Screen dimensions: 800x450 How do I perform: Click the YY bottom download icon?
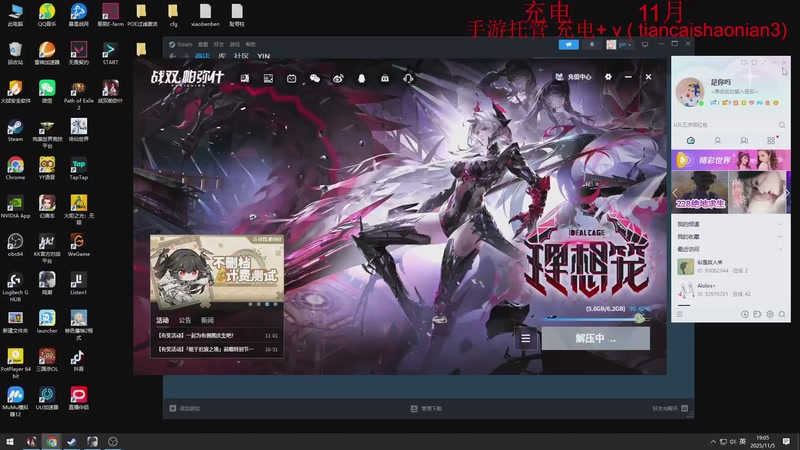(744, 314)
